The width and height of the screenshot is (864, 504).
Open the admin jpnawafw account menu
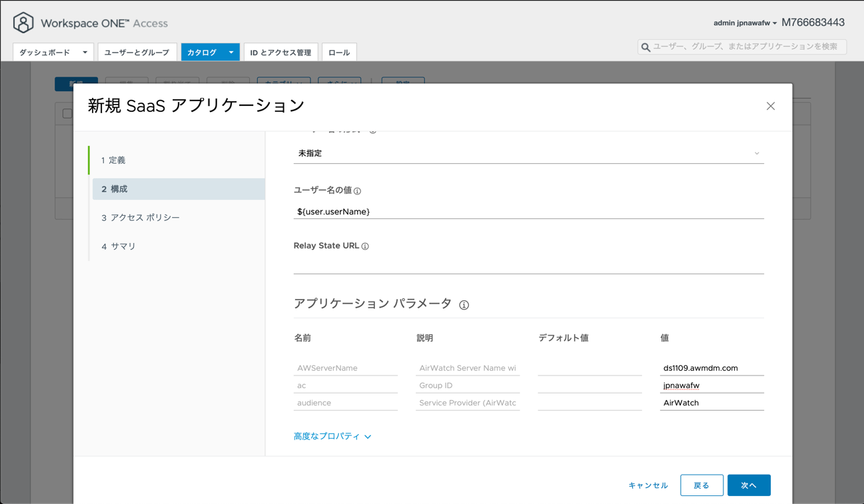click(745, 23)
